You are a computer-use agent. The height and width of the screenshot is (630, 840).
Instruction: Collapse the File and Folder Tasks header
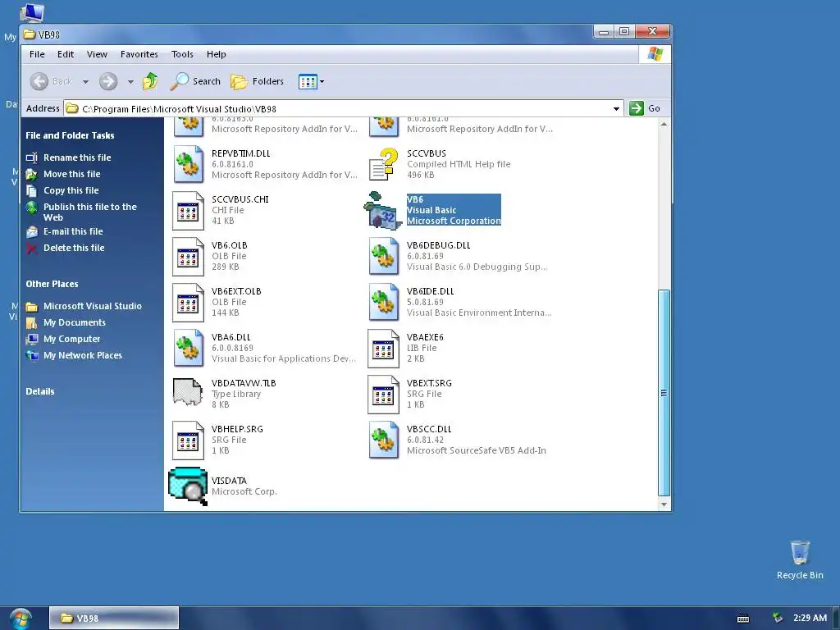pyautogui.click(x=70, y=135)
